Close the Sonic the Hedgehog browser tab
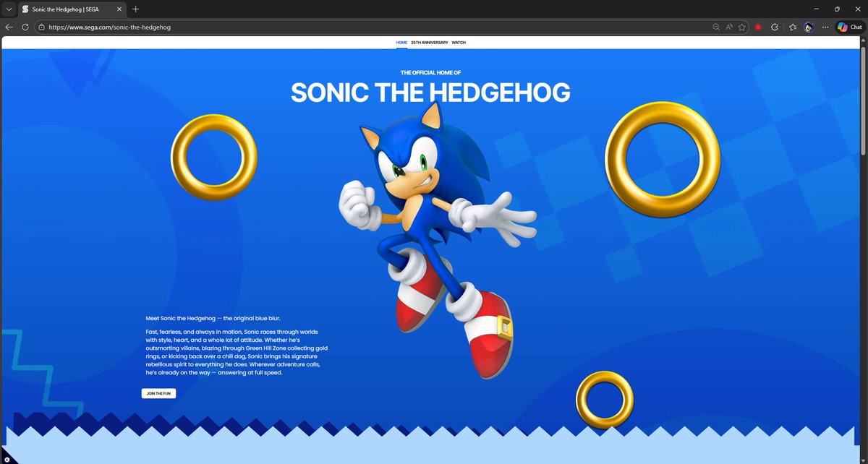 [x=119, y=9]
